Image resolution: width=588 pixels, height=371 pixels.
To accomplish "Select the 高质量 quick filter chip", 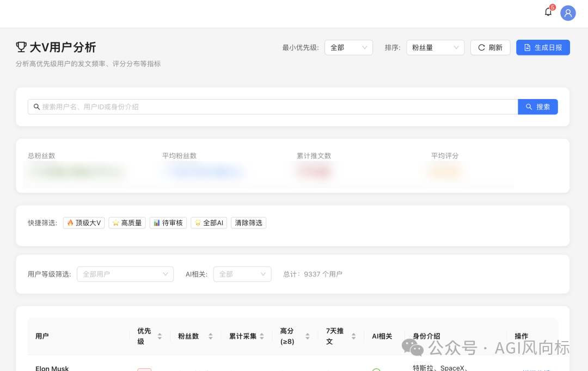I will (127, 222).
